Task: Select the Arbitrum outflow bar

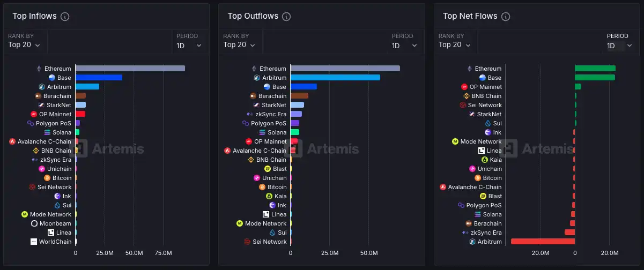Action: pyautogui.click(x=335, y=78)
